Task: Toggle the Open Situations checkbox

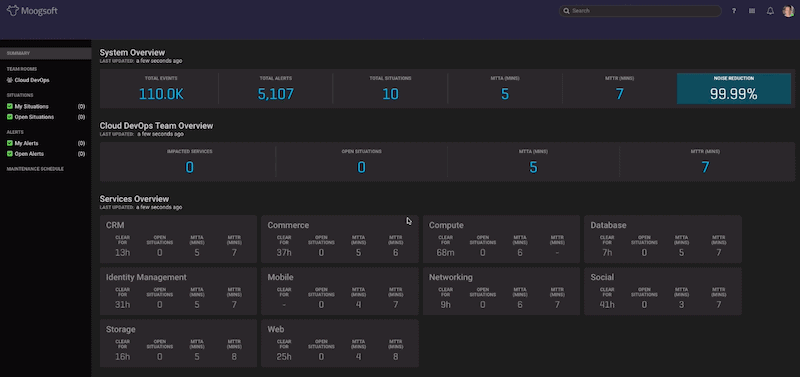Action: (10, 117)
